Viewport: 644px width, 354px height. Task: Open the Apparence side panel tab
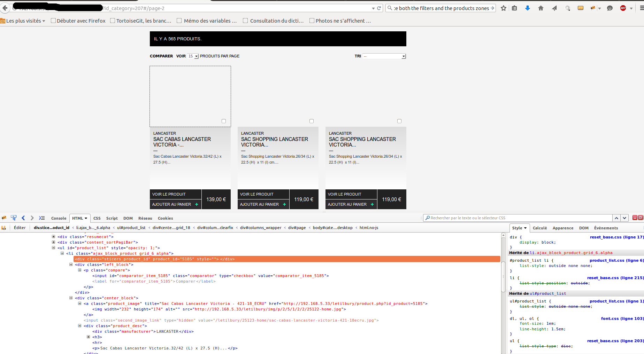[563, 228]
